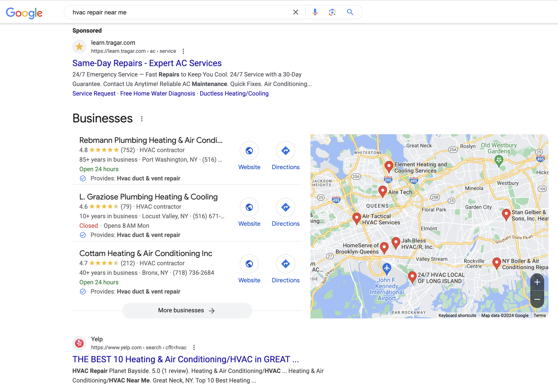558x392 pixels.
Task: Click the Google logo
Action: (x=24, y=13)
